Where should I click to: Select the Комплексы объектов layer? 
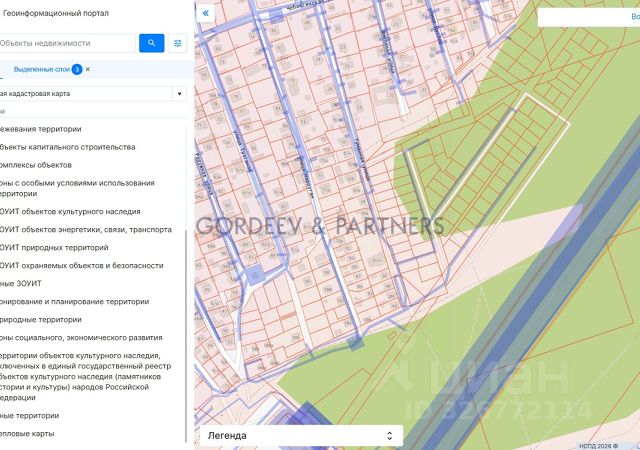36,165
